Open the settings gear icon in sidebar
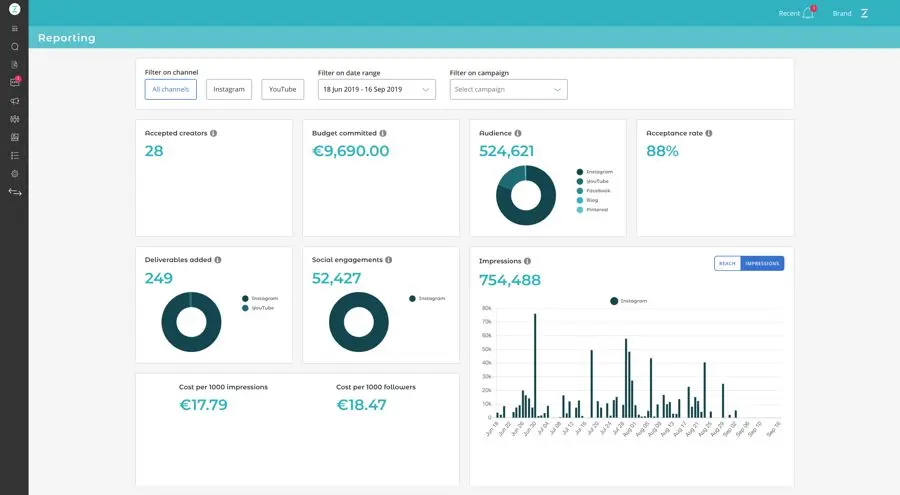Image resolution: width=900 pixels, height=495 pixels. 15,173
